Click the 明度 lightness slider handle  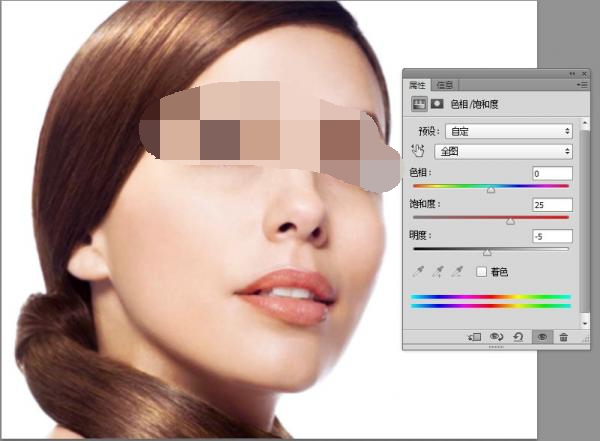pos(487,253)
